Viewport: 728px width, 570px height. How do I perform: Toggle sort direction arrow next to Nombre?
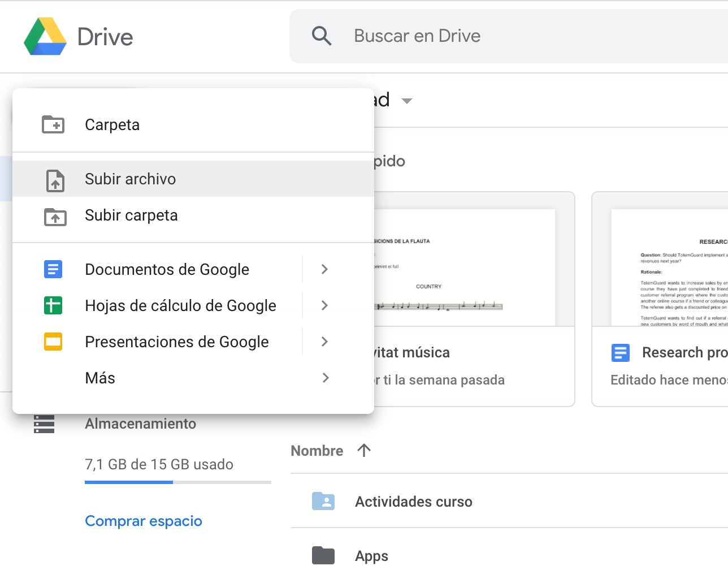(x=364, y=450)
